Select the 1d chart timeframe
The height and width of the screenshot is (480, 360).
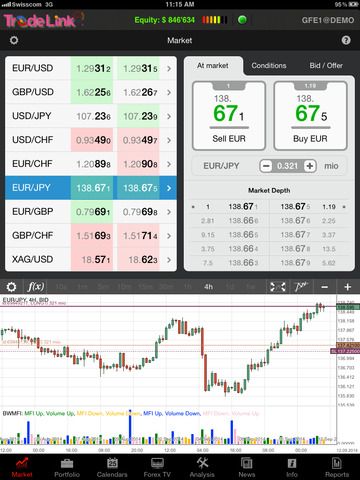pyautogui.click(x=230, y=287)
